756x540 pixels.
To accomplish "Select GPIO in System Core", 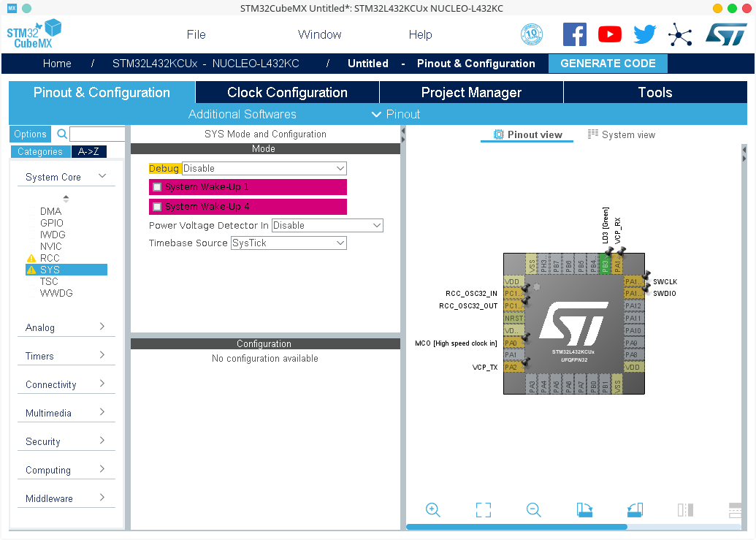I will (x=52, y=223).
